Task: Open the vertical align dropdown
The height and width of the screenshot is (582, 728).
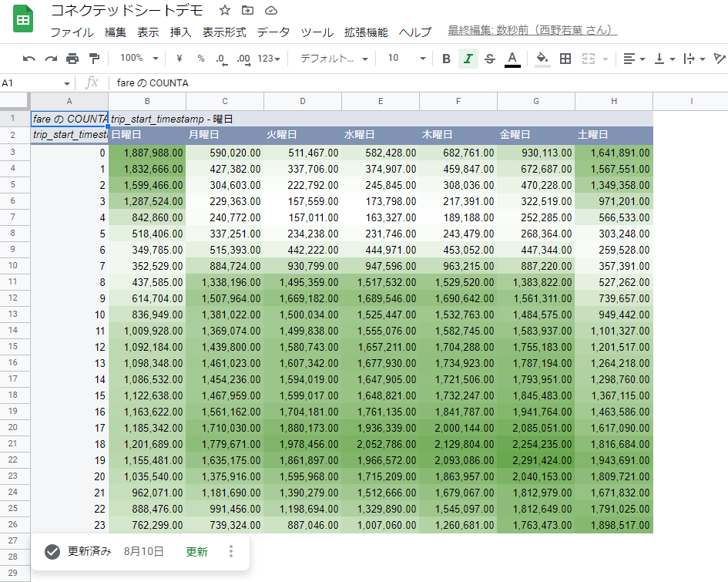Action: [664, 59]
